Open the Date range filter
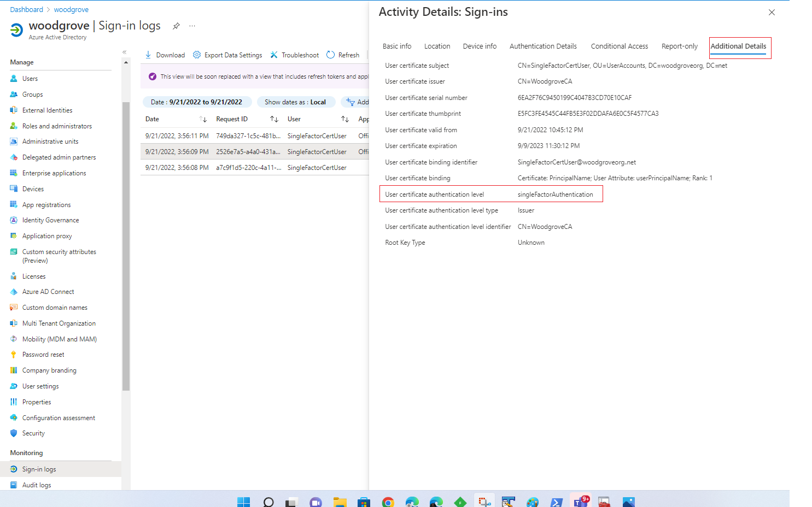812x507 pixels. point(197,102)
